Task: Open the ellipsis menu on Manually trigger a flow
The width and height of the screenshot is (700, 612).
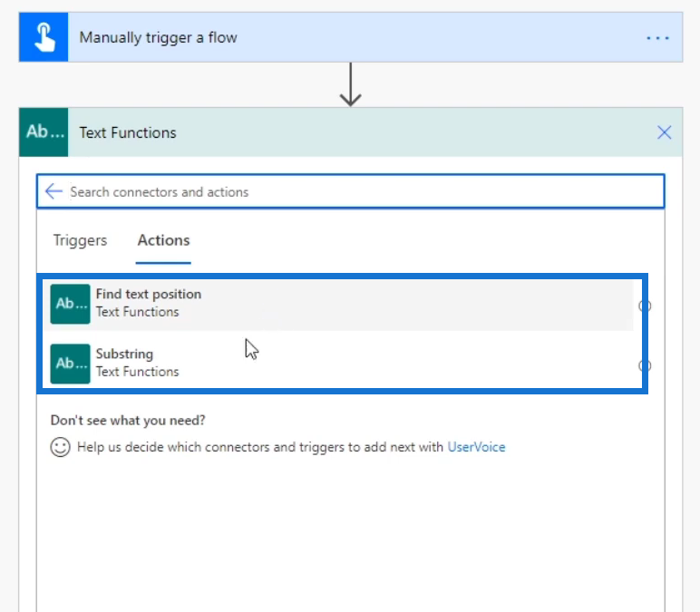Action: tap(657, 38)
